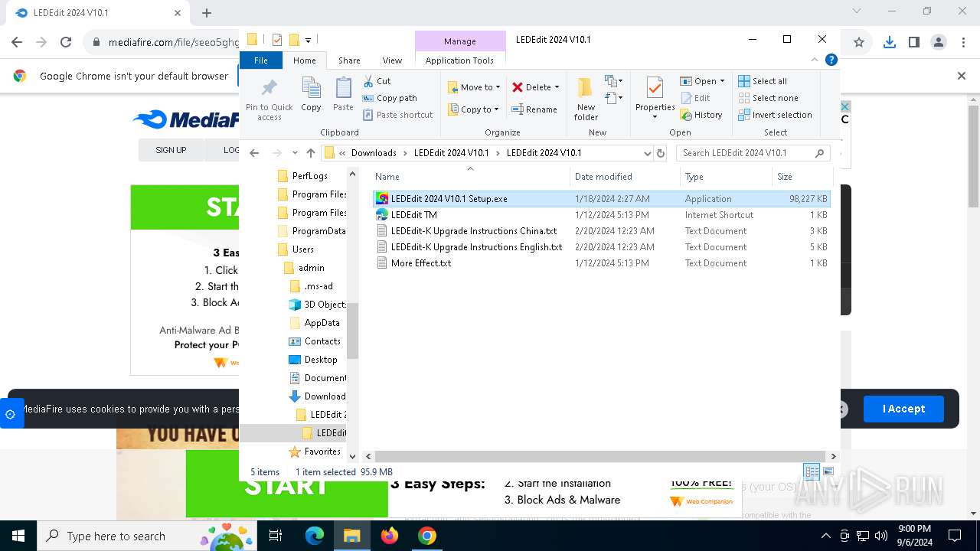
Task: Click Search LEDEdit 2024 V10.1 field
Action: coord(753,153)
